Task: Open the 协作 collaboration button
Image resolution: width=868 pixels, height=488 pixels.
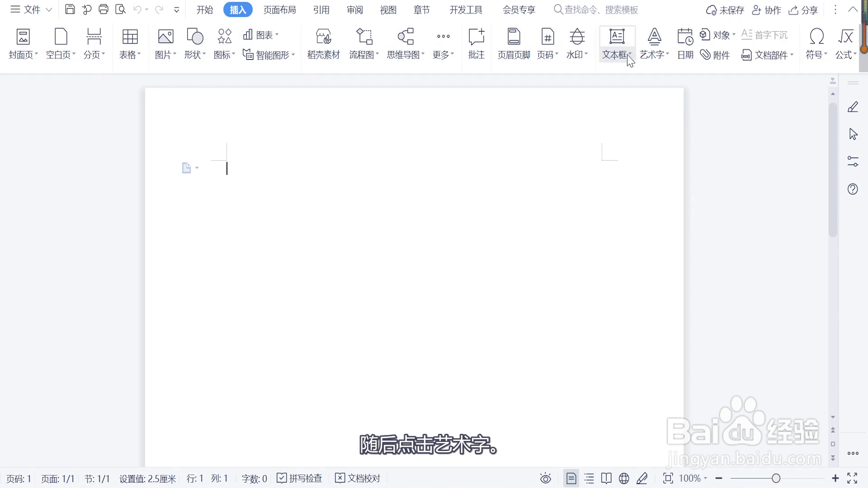Action: (766, 10)
